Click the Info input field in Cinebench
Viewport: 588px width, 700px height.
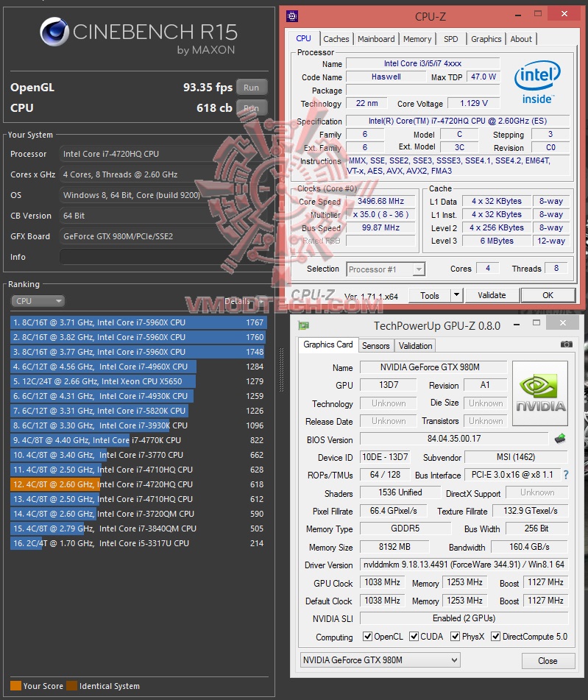[x=163, y=257]
